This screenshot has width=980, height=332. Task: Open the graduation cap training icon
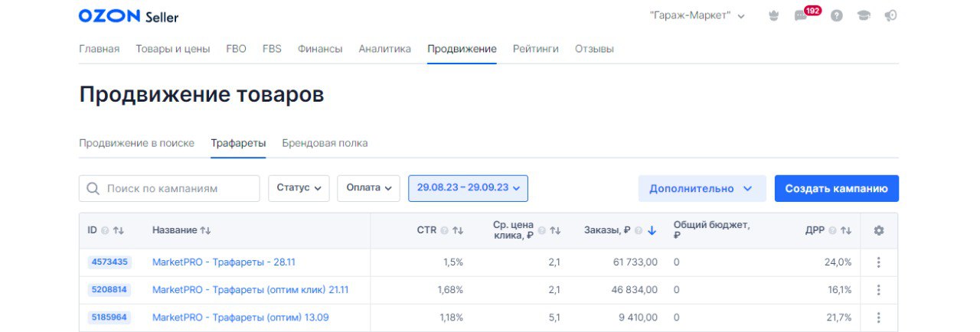tap(864, 16)
